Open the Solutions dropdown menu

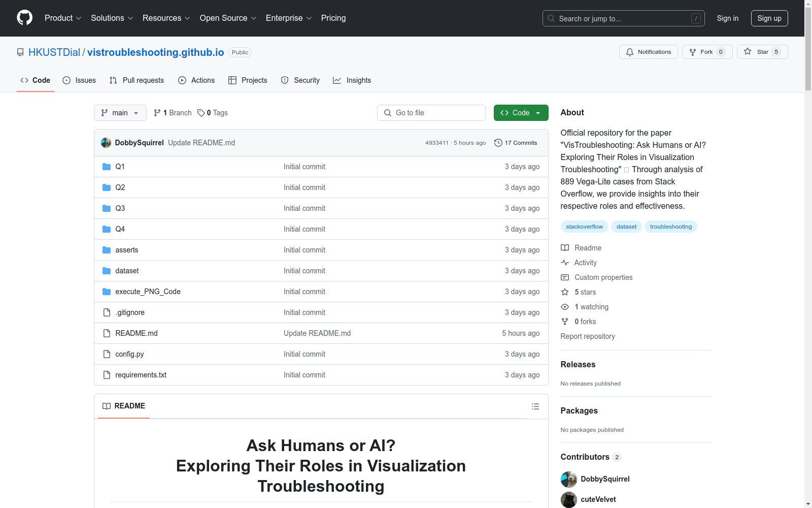click(112, 18)
